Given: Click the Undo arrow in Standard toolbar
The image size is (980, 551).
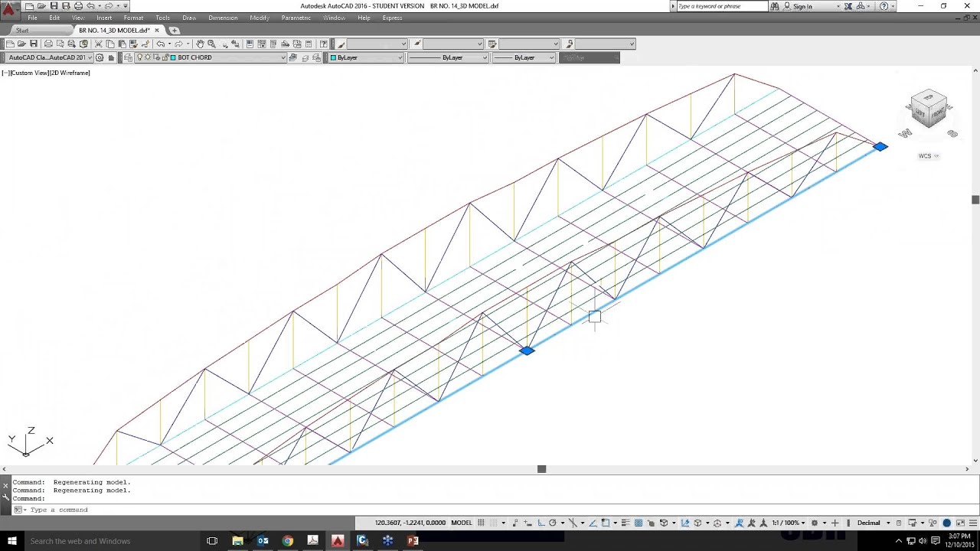Looking at the screenshot, I should pos(161,44).
